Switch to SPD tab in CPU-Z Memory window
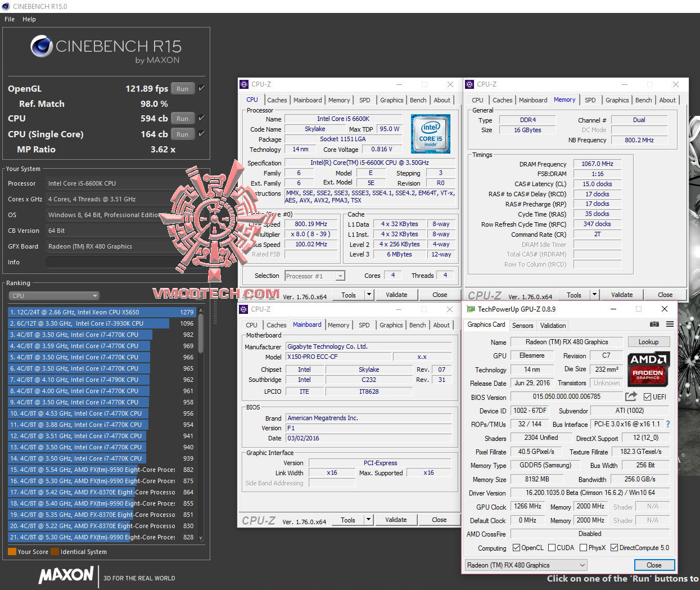 [590, 100]
